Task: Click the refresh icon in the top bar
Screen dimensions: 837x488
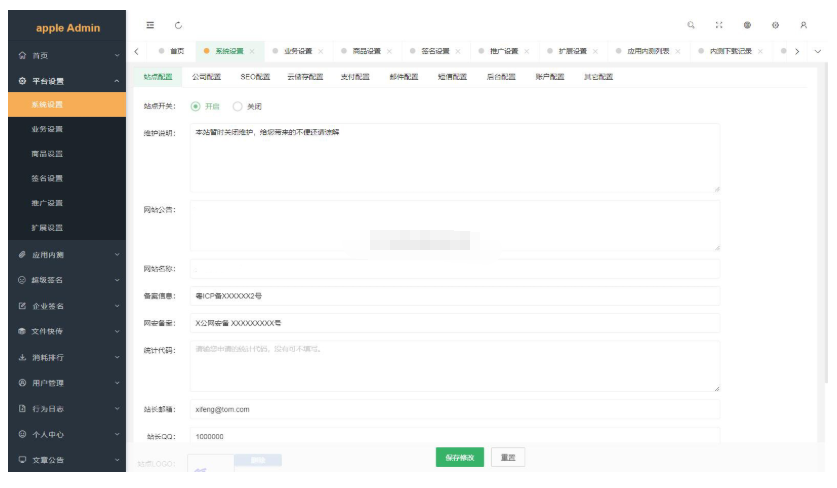Action: pyautogui.click(x=178, y=25)
